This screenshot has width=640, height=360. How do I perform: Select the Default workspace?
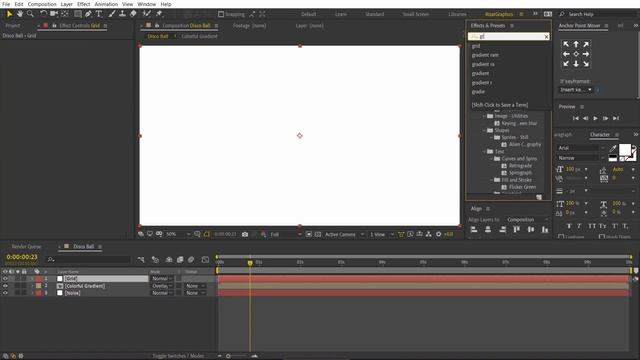click(309, 14)
